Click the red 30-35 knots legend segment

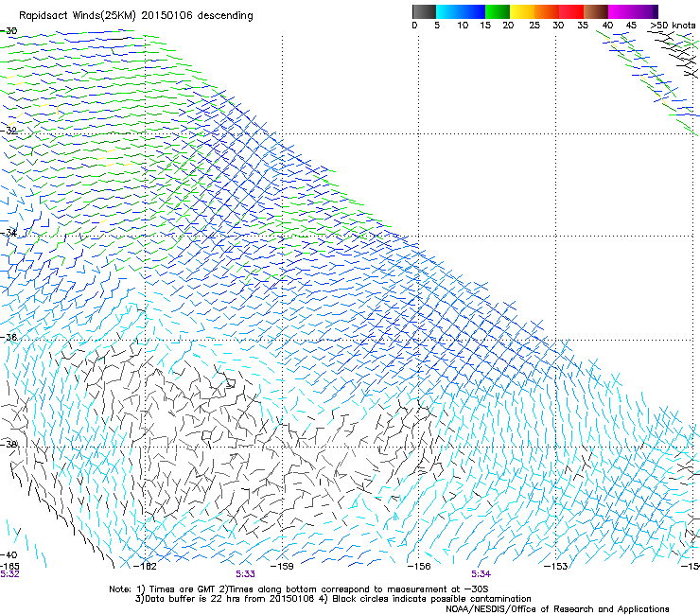[x=571, y=11]
